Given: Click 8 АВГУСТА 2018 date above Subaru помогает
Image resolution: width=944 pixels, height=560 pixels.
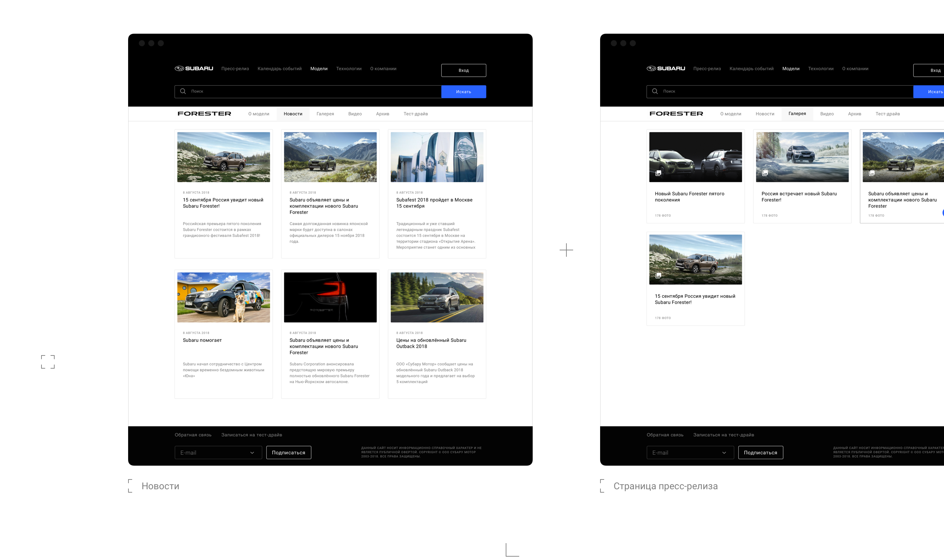Looking at the screenshot, I should (x=196, y=333).
